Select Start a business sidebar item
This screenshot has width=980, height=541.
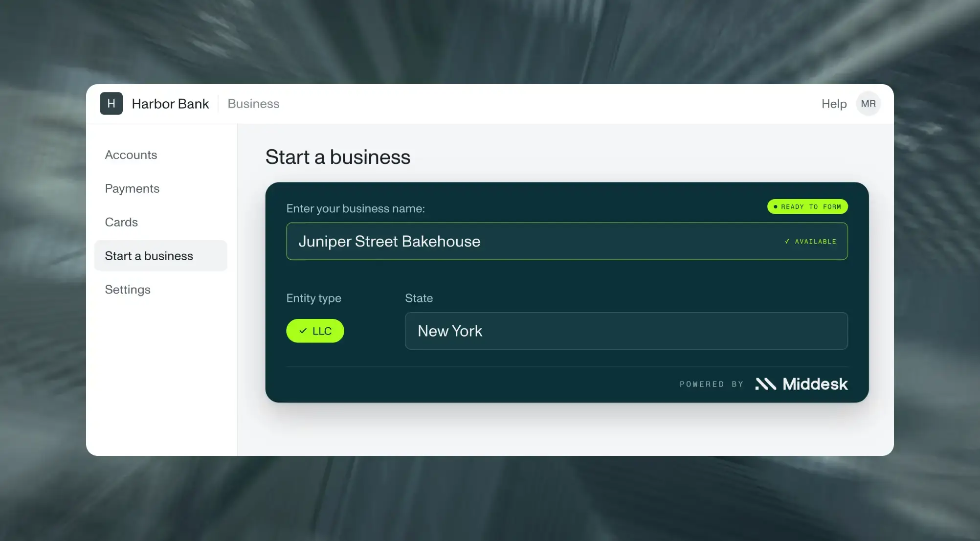[x=161, y=256]
